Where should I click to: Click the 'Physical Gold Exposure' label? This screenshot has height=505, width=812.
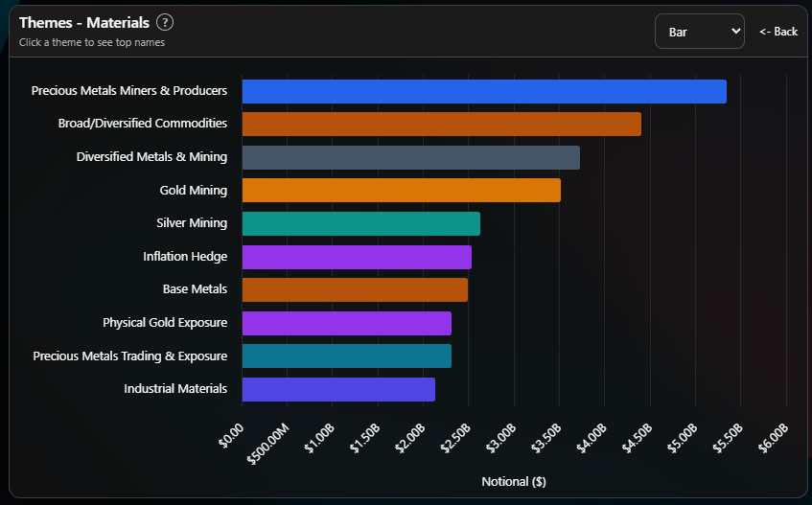click(165, 323)
